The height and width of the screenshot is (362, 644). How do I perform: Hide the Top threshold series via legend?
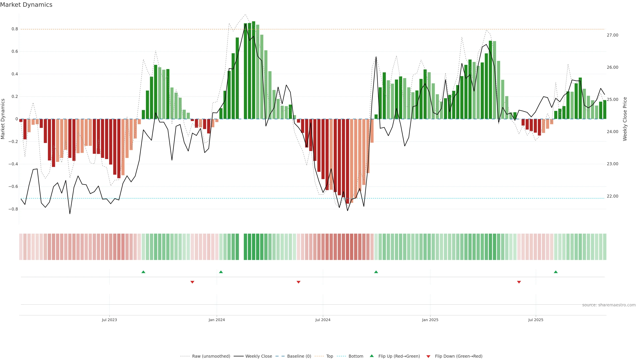click(x=330, y=356)
